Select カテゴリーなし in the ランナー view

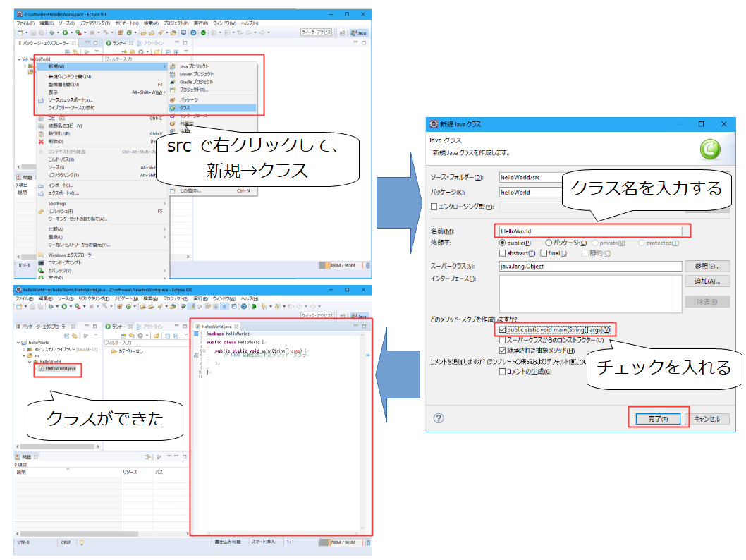(127, 351)
